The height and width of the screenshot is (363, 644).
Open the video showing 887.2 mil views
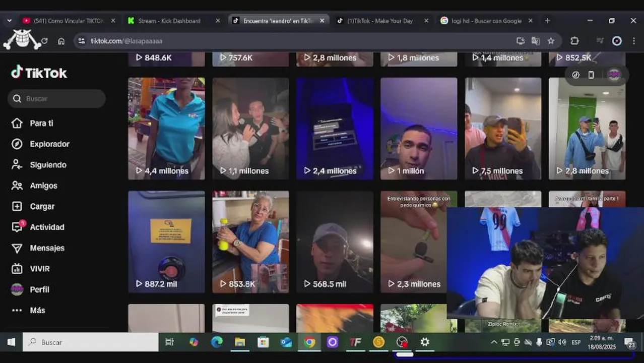(166, 242)
